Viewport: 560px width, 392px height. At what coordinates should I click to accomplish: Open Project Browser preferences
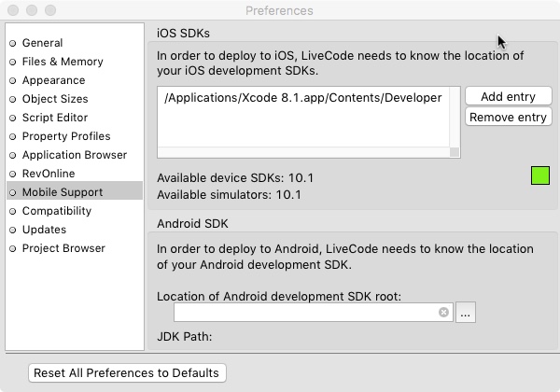[63, 248]
